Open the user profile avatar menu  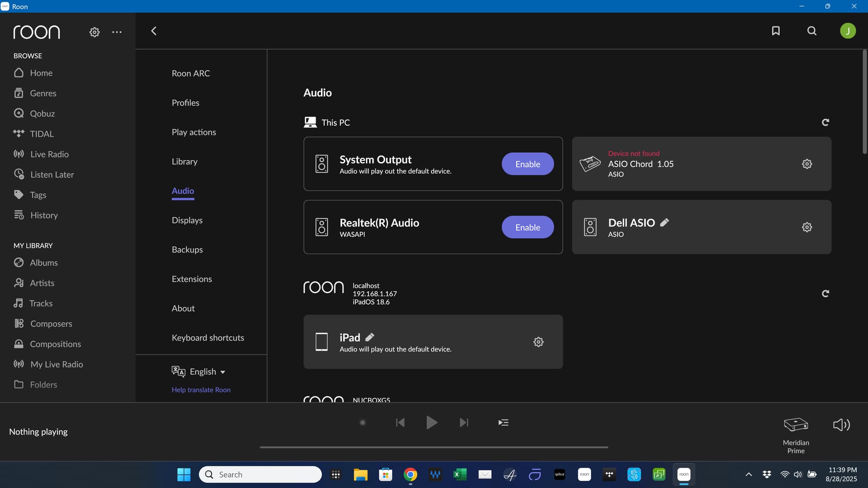pyautogui.click(x=848, y=31)
